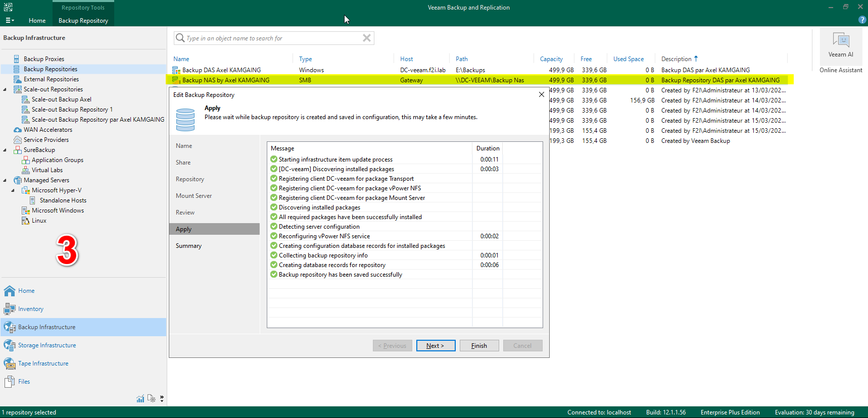Select the Repository Tools contextual tab
This screenshot has width=868, height=418.
[x=83, y=8]
